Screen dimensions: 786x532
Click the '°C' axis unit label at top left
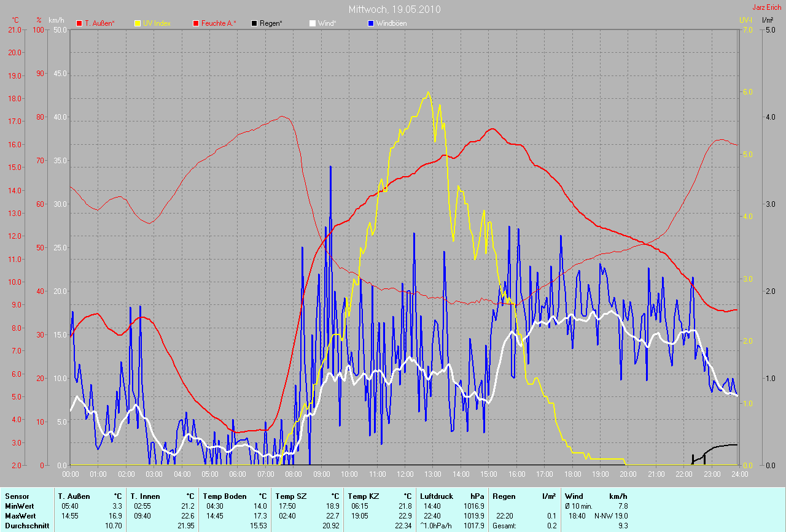pyautogui.click(x=15, y=20)
